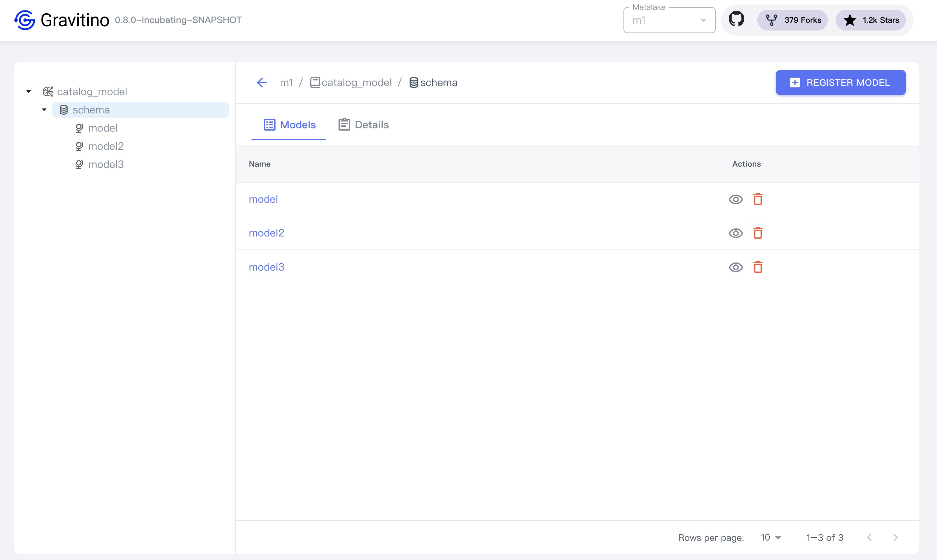Collapse the catalog_model tree node
The height and width of the screenshot is (560, 937).
29,92
